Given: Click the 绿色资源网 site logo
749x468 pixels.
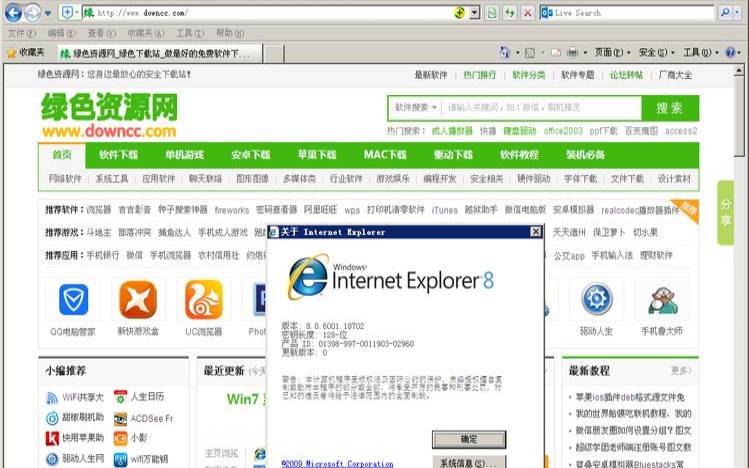Looking at the screenshot, I should (109, 115).
